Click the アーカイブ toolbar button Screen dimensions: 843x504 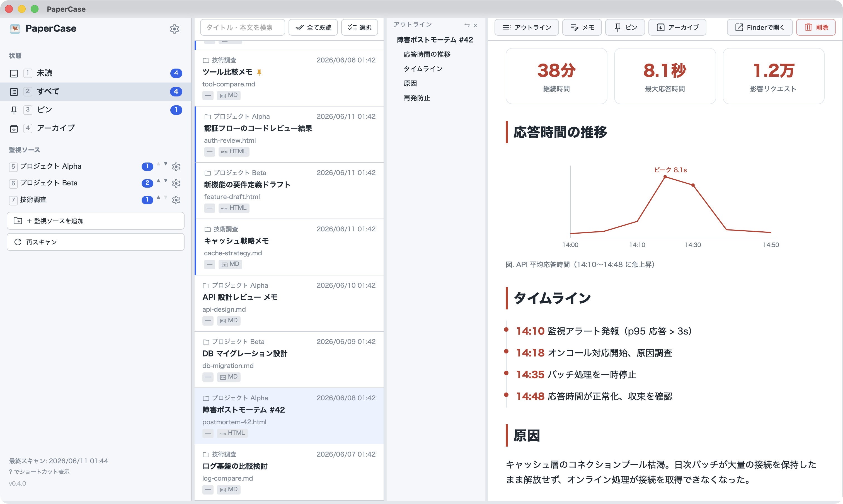click(x=677, y=27)
